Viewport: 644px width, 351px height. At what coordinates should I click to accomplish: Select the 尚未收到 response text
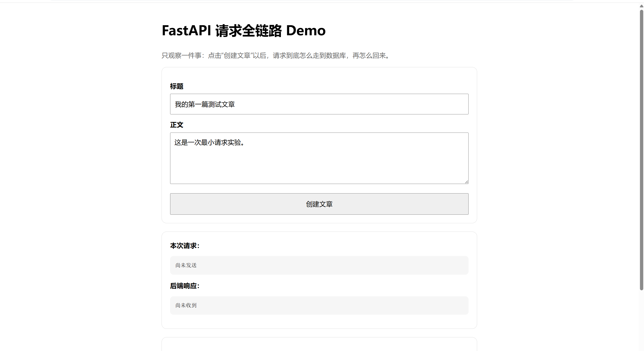click(186, 305)
